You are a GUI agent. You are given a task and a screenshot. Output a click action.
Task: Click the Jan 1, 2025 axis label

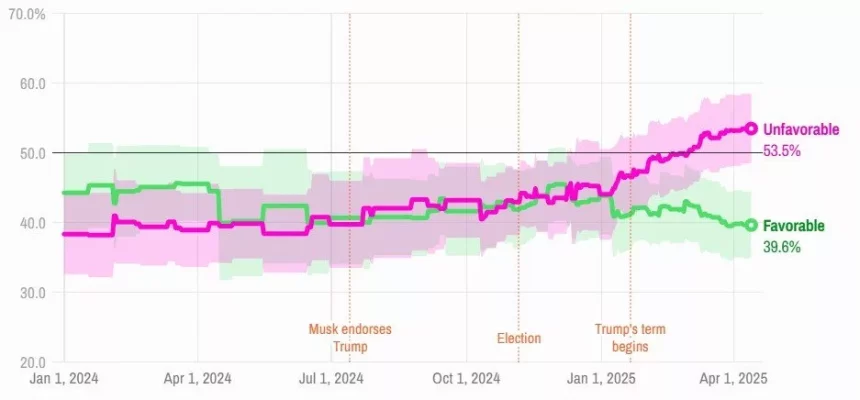tap(601, 379)
